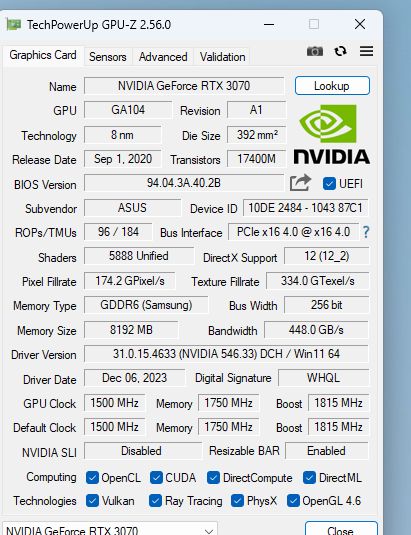Go to the Validation tab
Image resolution: width=411 pixels, height=535 pixels.
click(222, 57)
